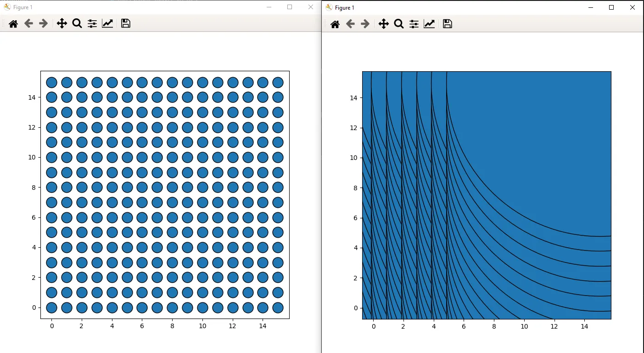This screenshot has width=644, height=353.
Task: Activate the Pan tool in right figure window
Action: [384, 24]
